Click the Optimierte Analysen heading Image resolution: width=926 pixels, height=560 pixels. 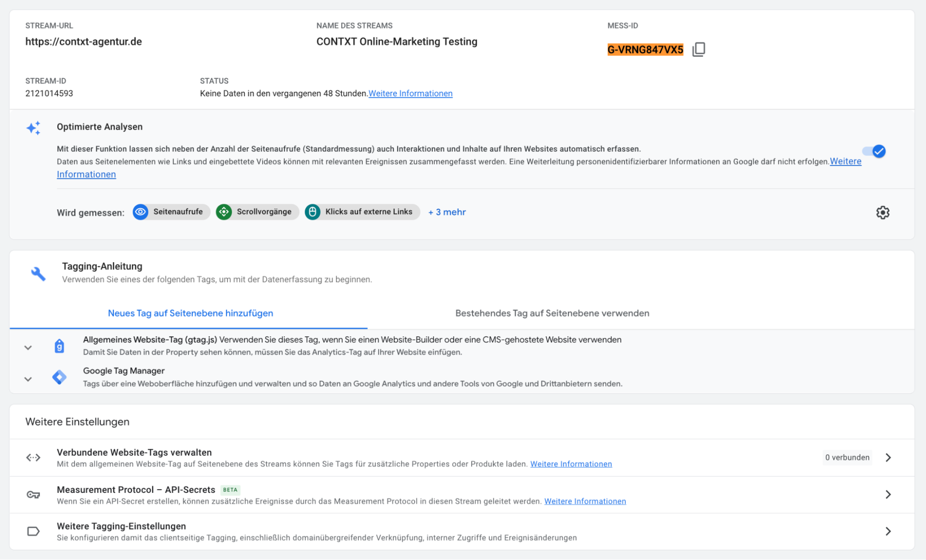100,127
